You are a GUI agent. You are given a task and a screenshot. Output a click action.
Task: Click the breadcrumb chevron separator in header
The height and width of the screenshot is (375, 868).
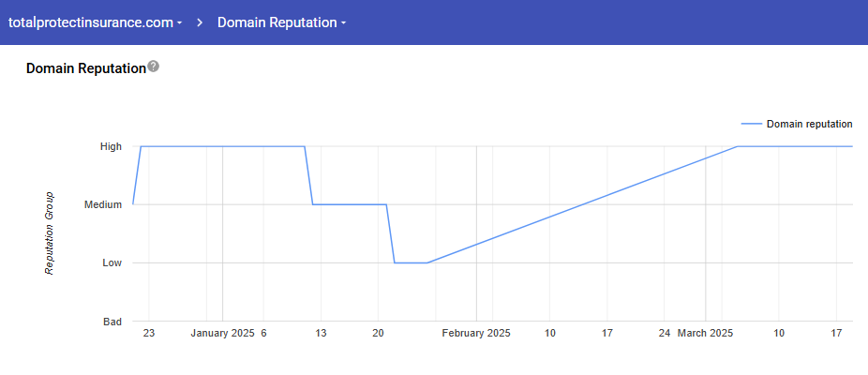tap(200, 22)
